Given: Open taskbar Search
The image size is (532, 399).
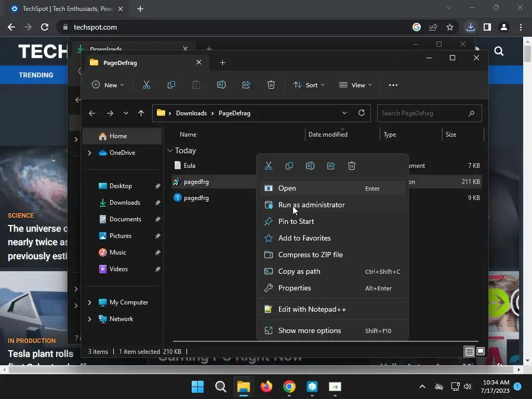Looking at the screenshot, I should (x=220, y=387).
